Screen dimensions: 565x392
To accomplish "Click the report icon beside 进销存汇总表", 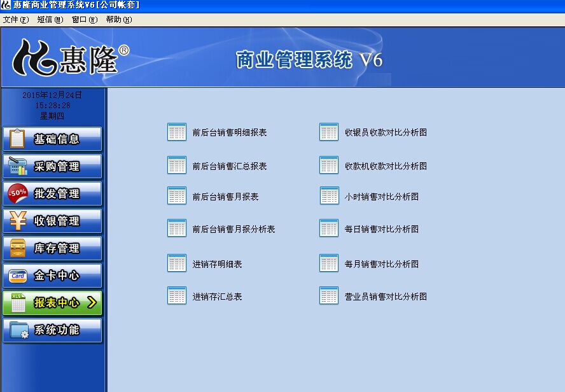I will pos(177,295).
